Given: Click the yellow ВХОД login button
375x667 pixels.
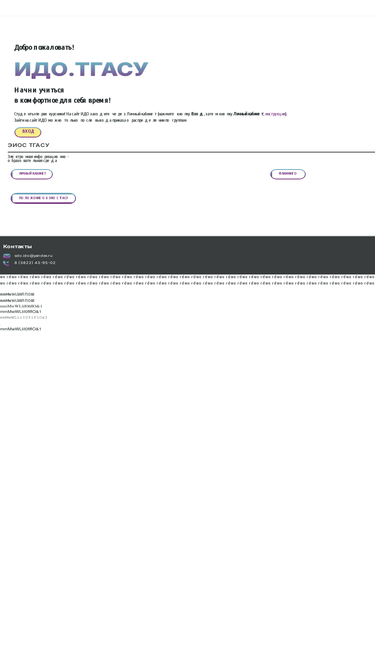Looking at the screenshot, I should pyautogui.click(x=28, y=132).
